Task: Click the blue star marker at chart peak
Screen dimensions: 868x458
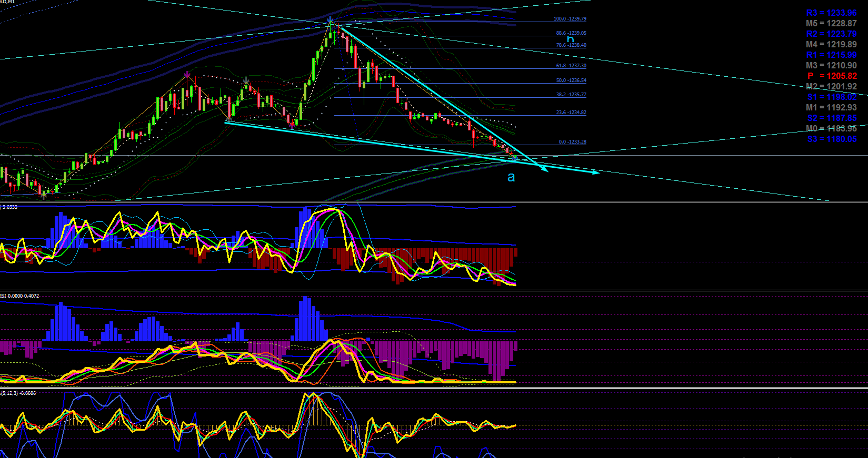Action: coord(331,21)
